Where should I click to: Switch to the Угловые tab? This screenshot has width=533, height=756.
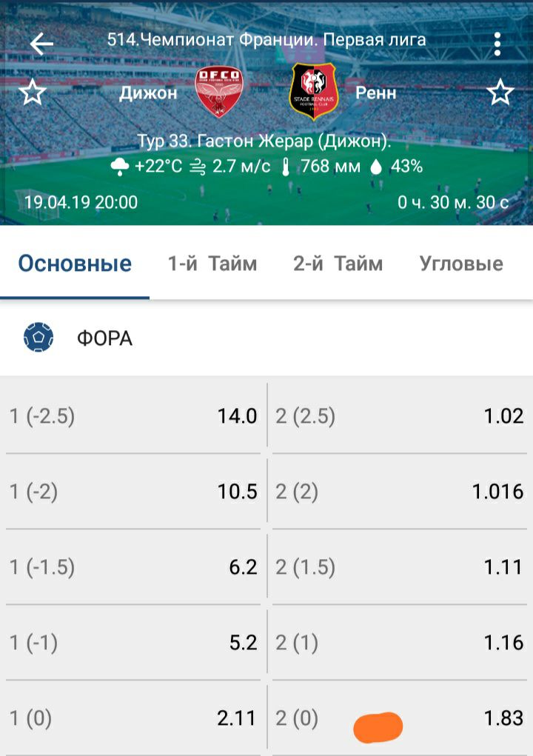click(460, 264)
